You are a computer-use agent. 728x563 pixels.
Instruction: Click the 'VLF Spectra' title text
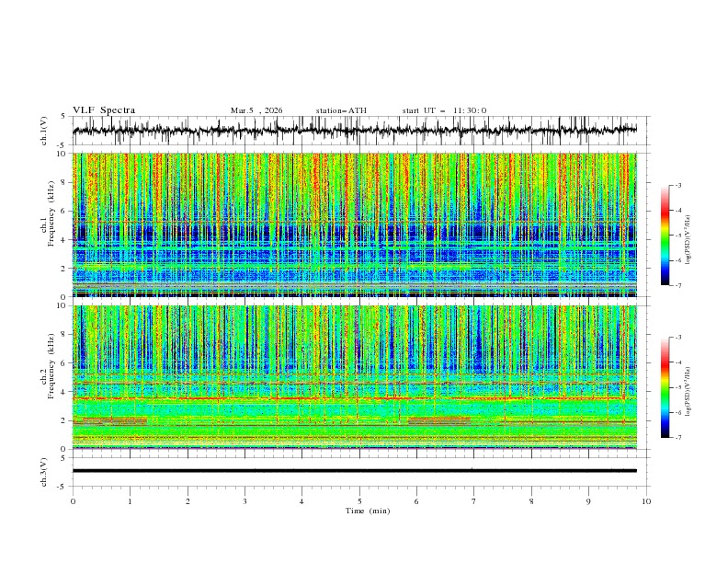point(104,110)
